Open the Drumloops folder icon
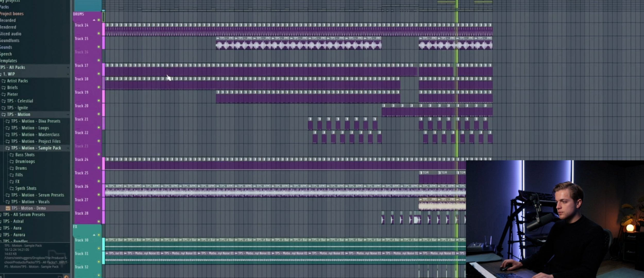 click(12, 162)
